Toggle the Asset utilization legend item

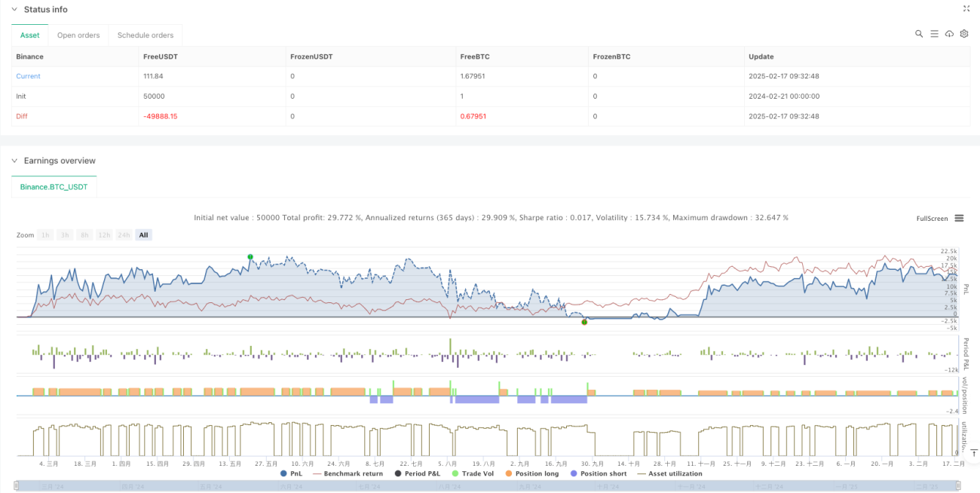[x=669, y=473]
